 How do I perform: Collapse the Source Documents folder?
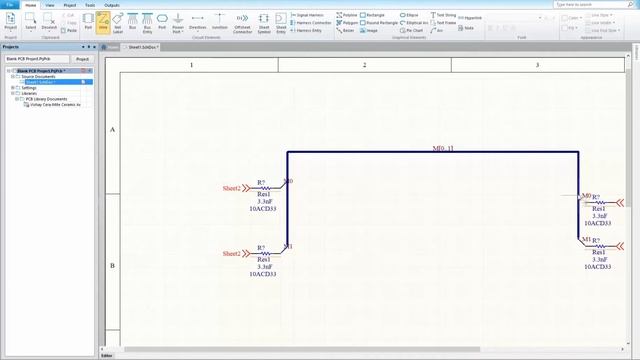point(13,76)
